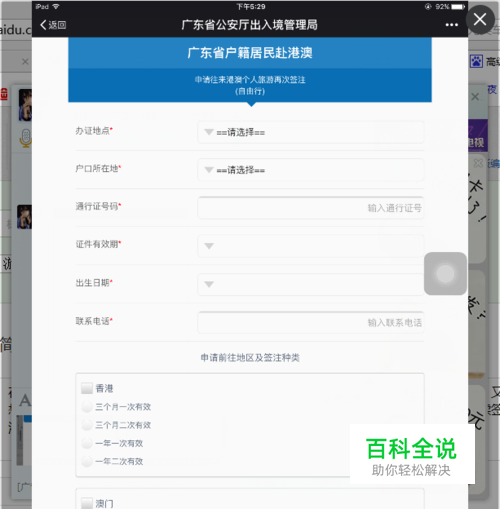Viewport: 500px width, 509px height.
Task: Tap the AssistiveTouch floating button
Action: [445, 274]
